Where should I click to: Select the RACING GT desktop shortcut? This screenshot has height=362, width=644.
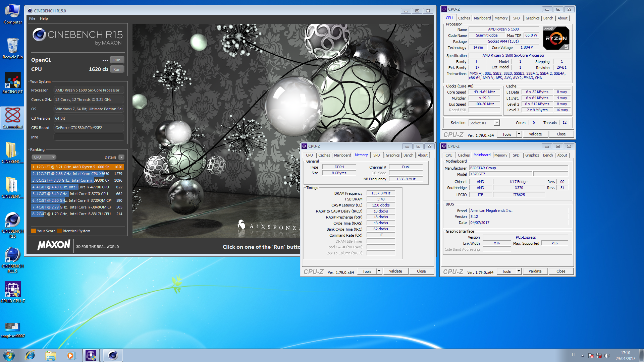12,83
